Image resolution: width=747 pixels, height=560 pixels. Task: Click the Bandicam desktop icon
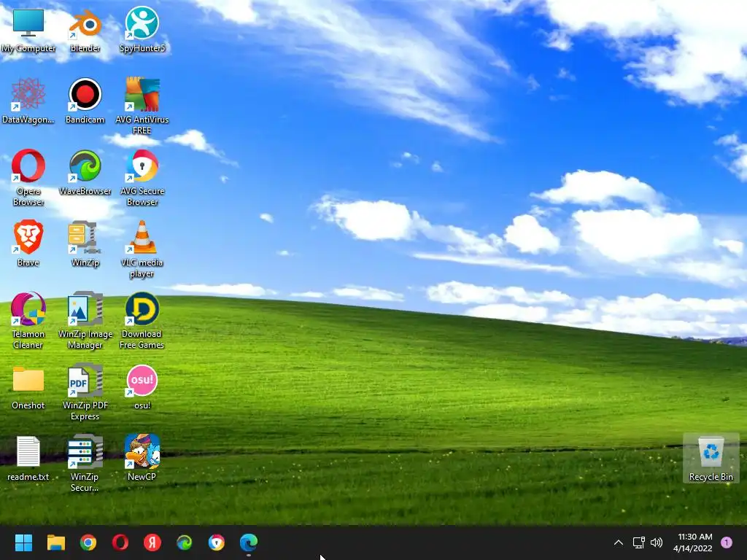pyautogui.click(x=85, y=101)
